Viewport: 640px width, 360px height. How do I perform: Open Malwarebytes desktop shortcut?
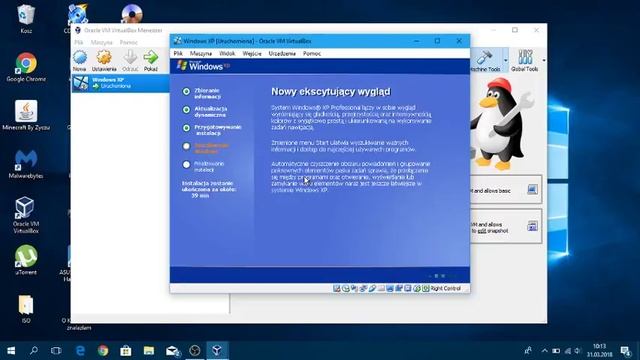tap(26, 164)
